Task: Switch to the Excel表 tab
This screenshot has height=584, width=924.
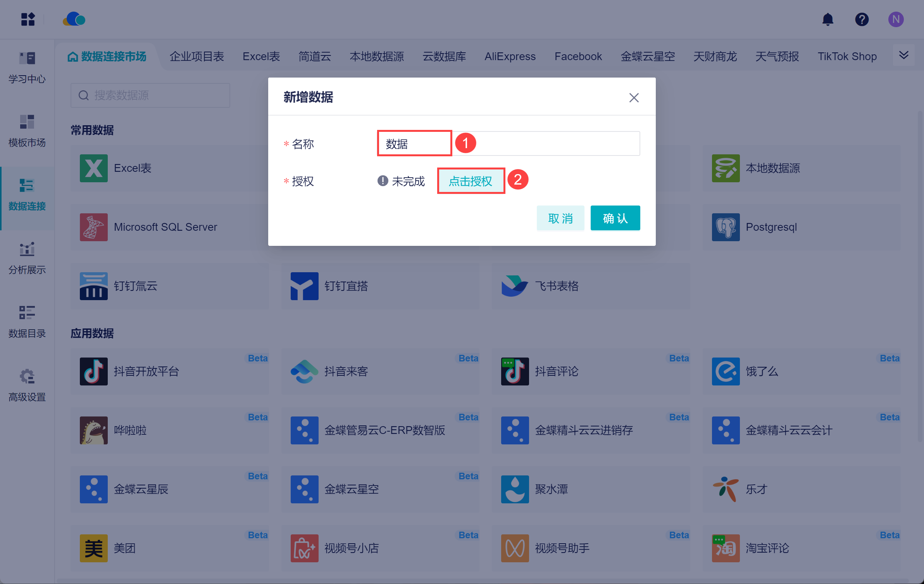Action: (x=261, y=57)
